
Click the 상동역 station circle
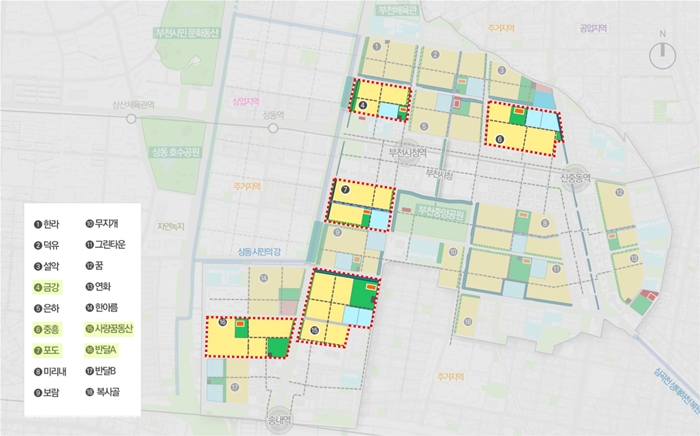pyautogui.click(x=273, y=129)
